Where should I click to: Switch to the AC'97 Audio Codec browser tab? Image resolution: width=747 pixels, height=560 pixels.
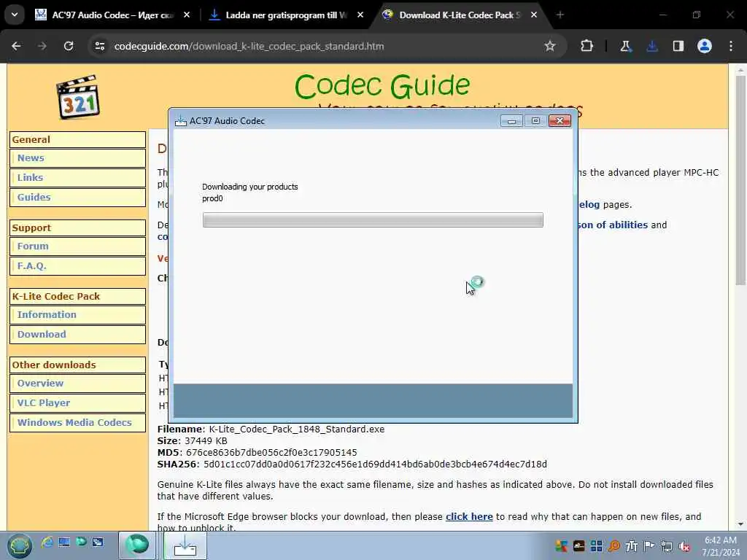point(113,15)
